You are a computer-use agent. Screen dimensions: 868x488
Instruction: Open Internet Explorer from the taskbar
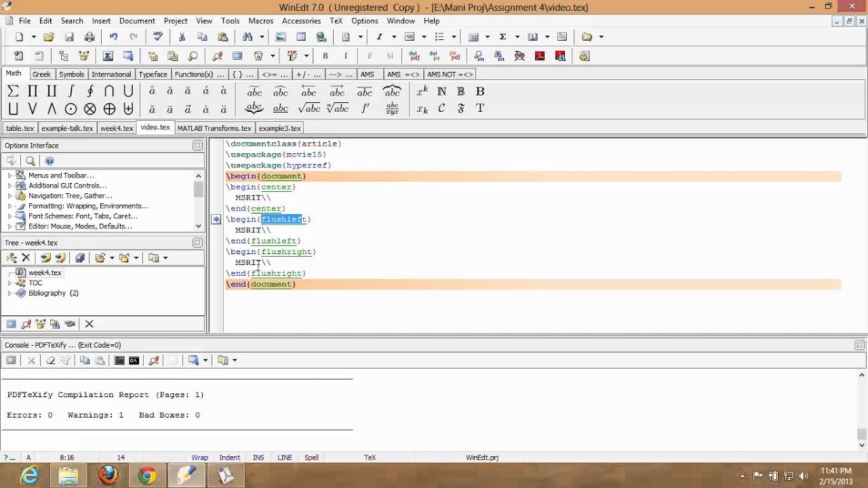tap(30, 476)
